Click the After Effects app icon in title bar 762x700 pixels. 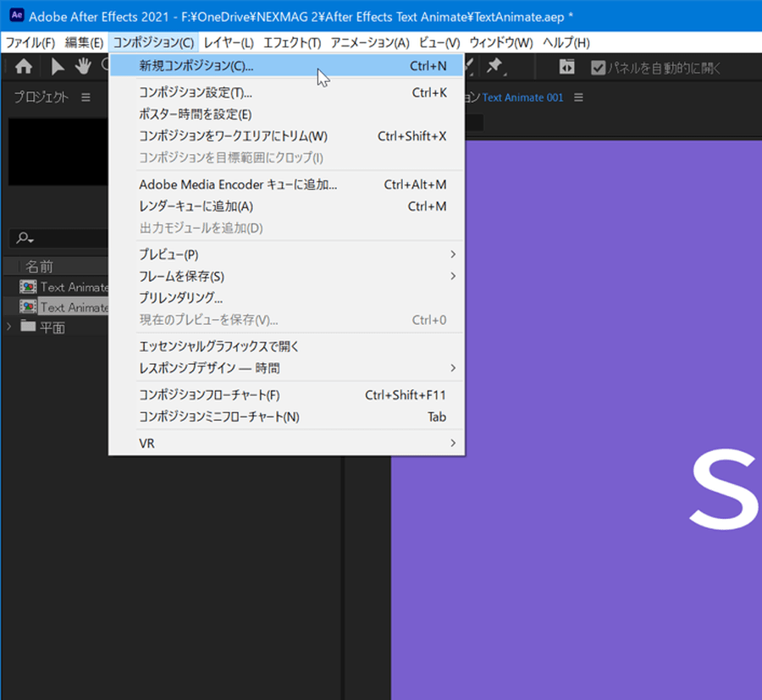click(17, 15)
